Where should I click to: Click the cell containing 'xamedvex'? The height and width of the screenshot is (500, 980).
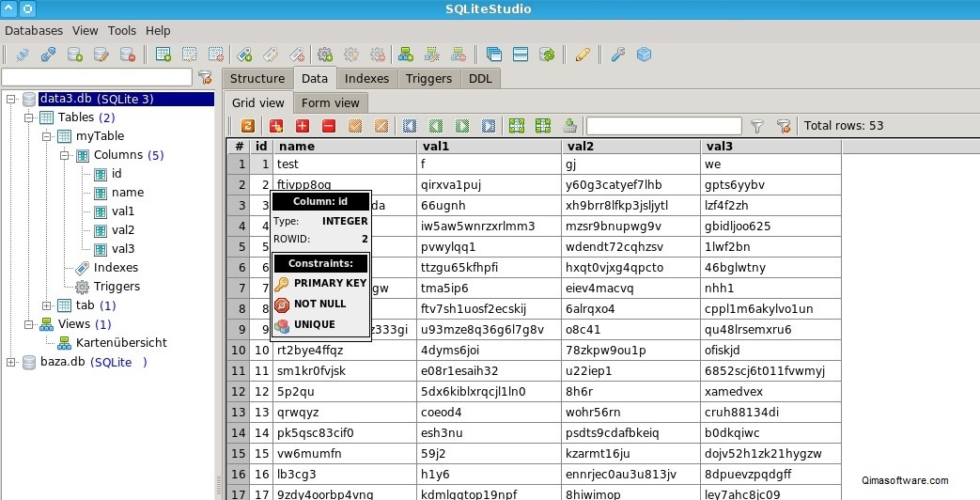point(771,392)
